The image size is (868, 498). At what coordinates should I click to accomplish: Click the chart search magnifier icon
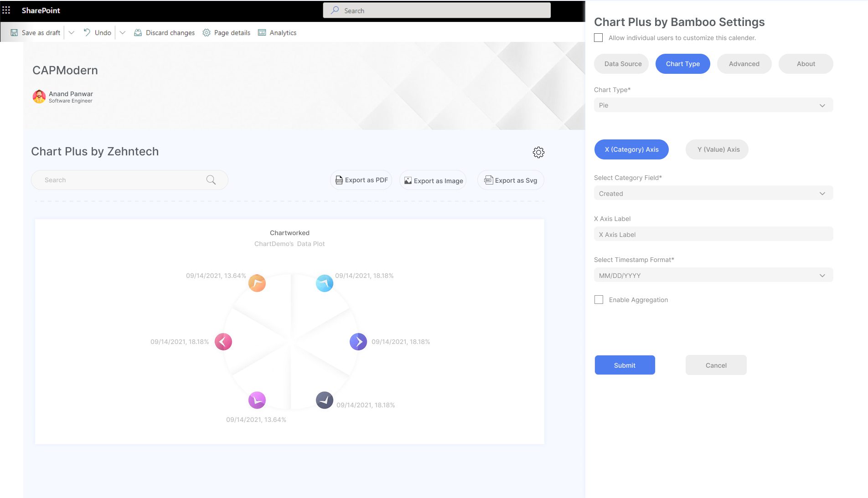pos(211,180)
